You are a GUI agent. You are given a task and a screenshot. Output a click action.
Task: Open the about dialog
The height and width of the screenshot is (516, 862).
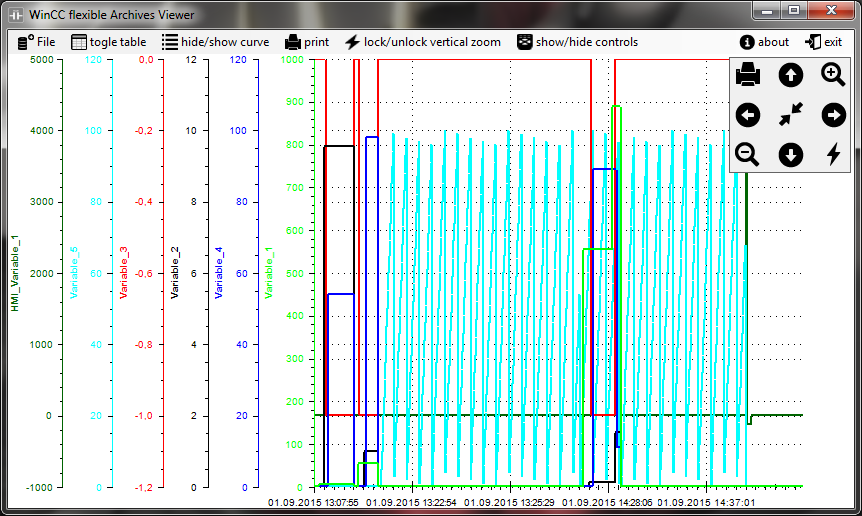[764, 42]
